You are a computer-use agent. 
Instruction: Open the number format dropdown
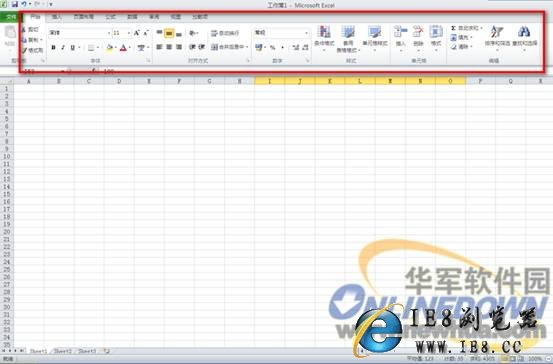coord(306,33)
